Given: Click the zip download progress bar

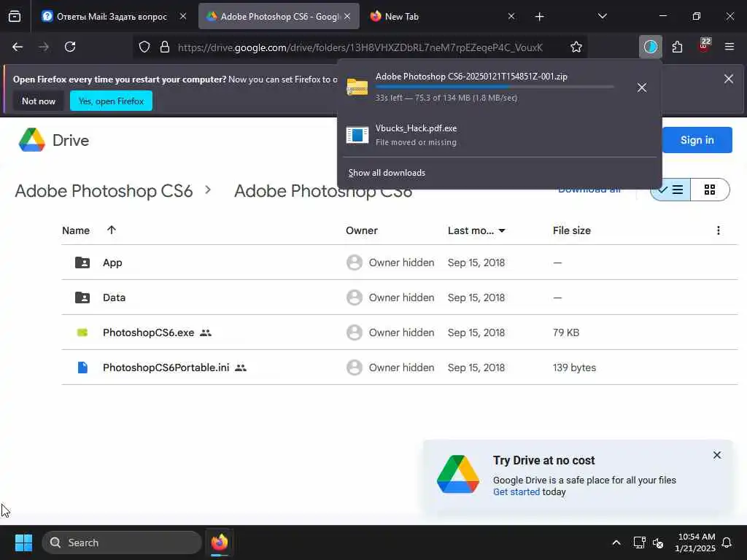Looking at the screenshot, I should coord(495,87).
